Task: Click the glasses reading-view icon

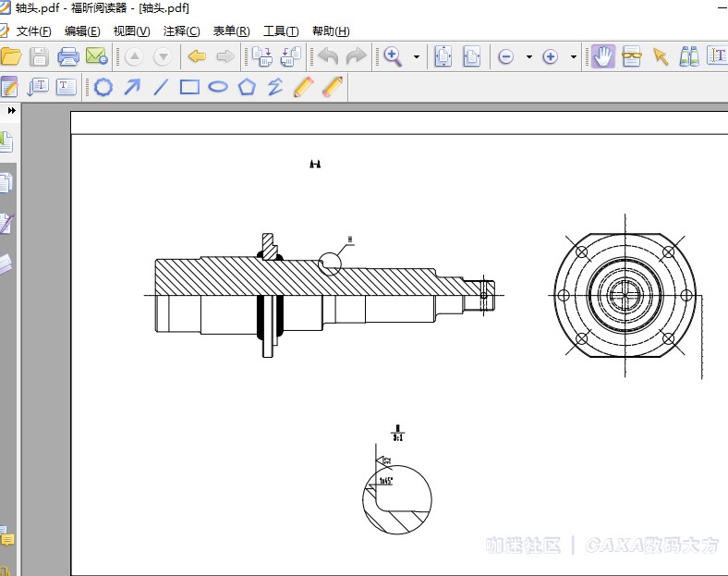Action: point(632,56)
